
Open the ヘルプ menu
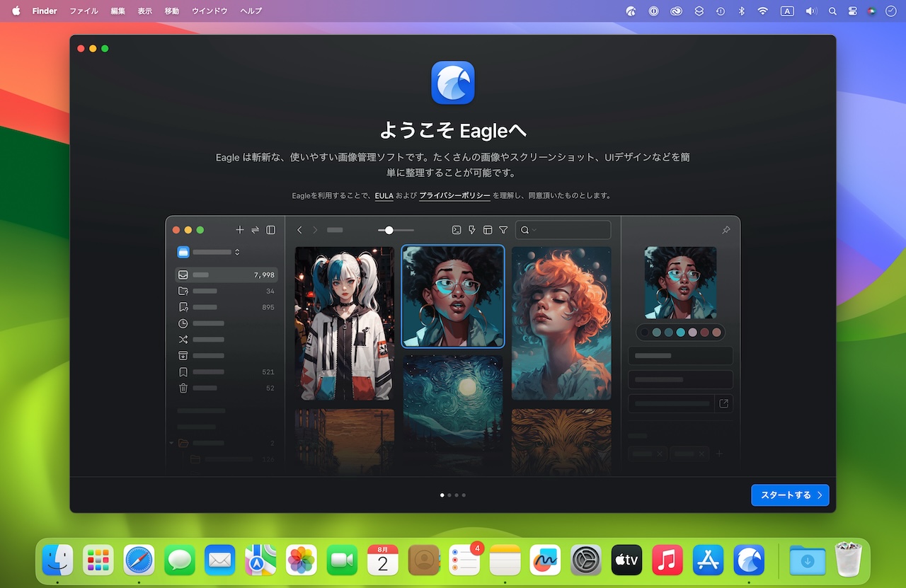(x=251, y=11)
